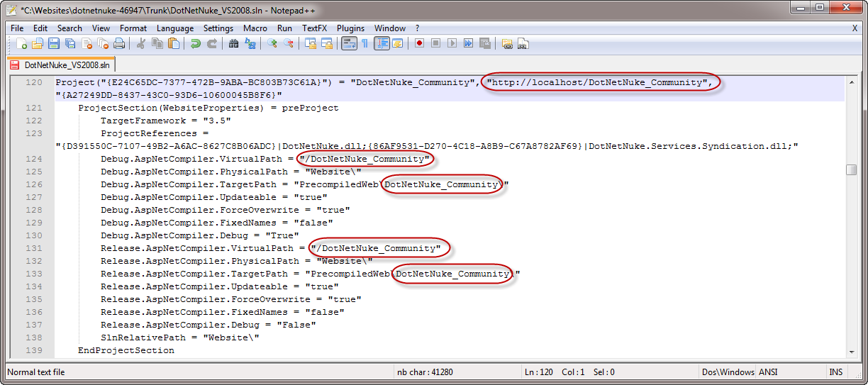The image size is (868, 385).
Task: Click the Zoom Out magnifier icon
Action: pyautogui.click(x=289, y=44)
